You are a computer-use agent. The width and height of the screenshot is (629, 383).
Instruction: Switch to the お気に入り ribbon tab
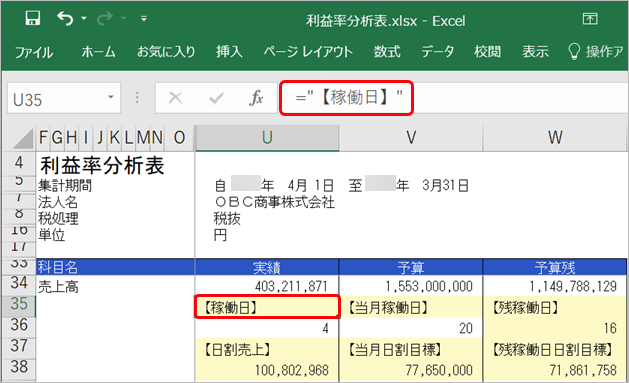[166, 52]
